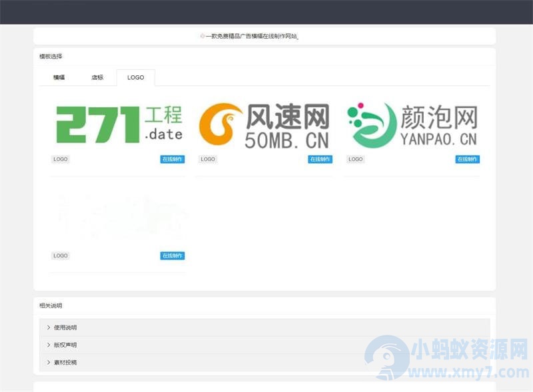Viewport: 533px width, 392px height.
Task: Open the 风速网 50MB.CN logo template
Action: (x=265, y=125)
